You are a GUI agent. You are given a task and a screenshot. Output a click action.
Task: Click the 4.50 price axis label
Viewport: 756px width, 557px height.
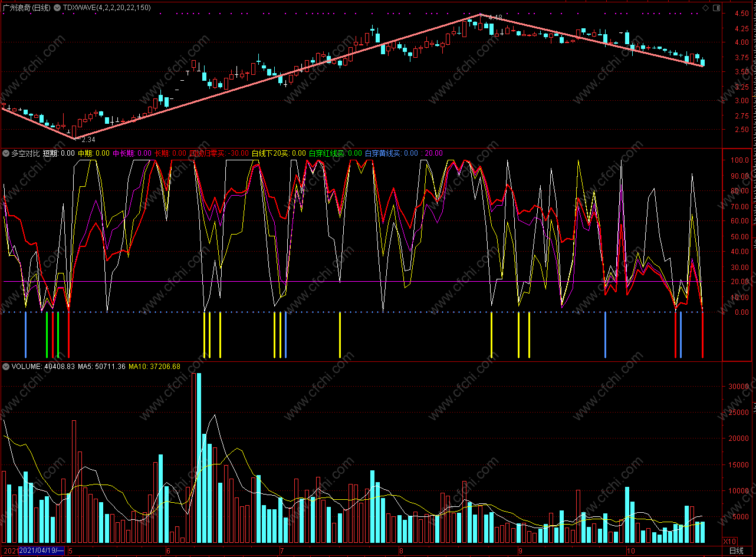click(741, 13)
